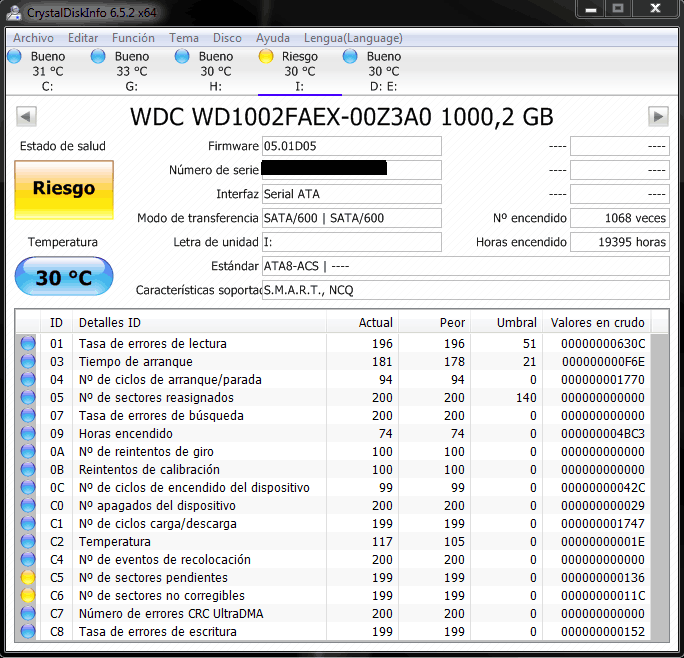Click status orb for attribute 09 Horas encendido row
The height and width of the screenshot is (658, 684).
[28, 433]
